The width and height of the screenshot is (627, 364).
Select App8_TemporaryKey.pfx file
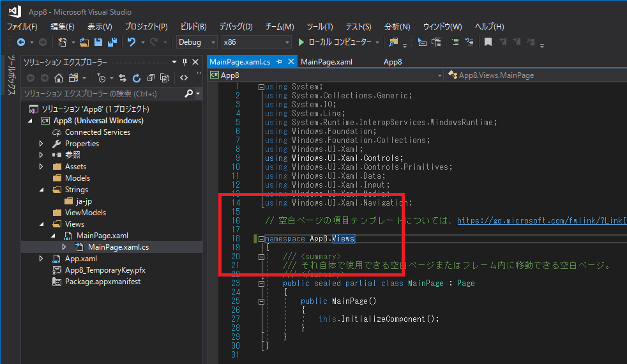click(105, 270)
